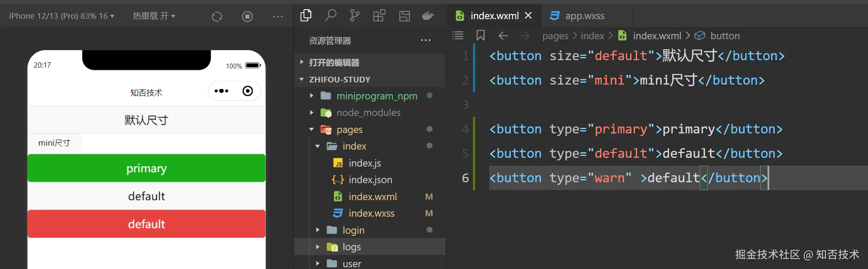The height and width of the screenshot is (269, 868).
Task: Open the Search magnifier icon
Action: click(331, 16)
